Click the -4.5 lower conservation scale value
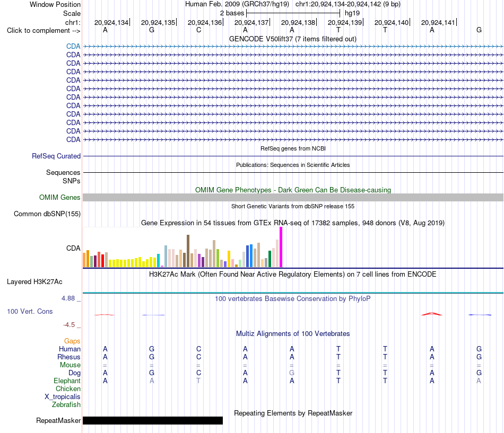 tap(69, 325)
